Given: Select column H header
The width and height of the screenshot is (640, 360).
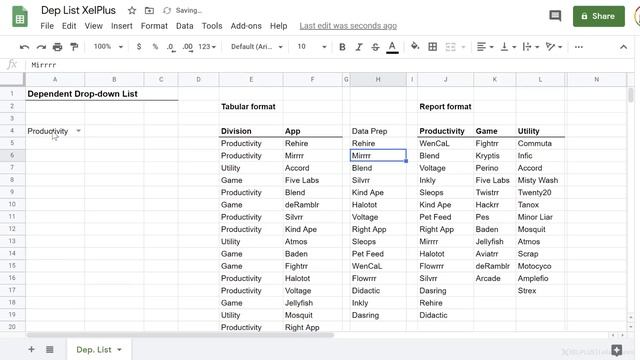Looking at the screenshot, I should point(378,80).
